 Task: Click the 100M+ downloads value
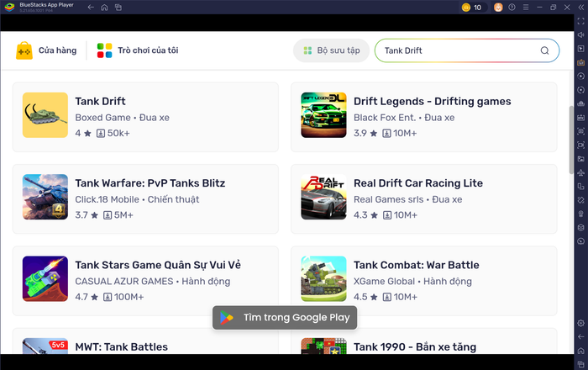(x=129, y=297)
